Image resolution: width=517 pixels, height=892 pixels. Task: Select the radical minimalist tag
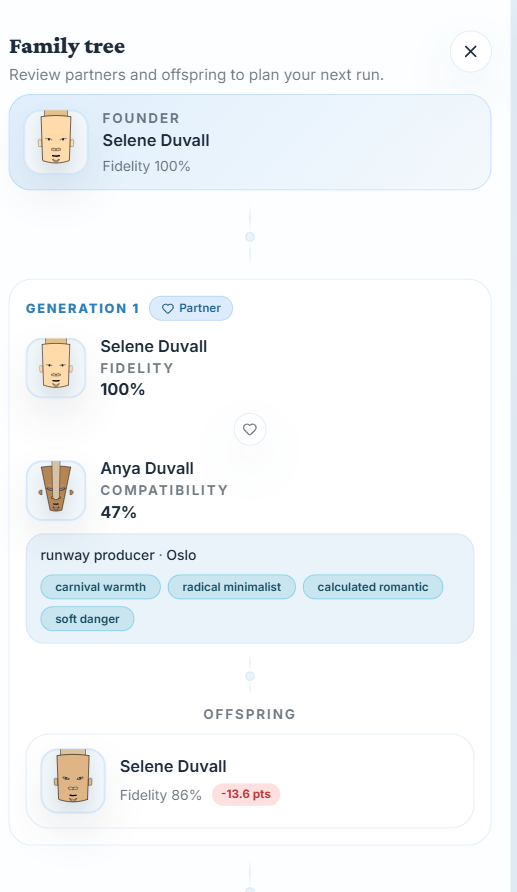click(231, 587)
